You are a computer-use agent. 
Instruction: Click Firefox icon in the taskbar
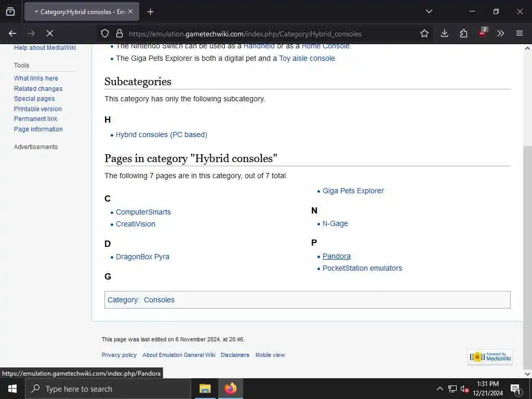click(x=230, y=389)
